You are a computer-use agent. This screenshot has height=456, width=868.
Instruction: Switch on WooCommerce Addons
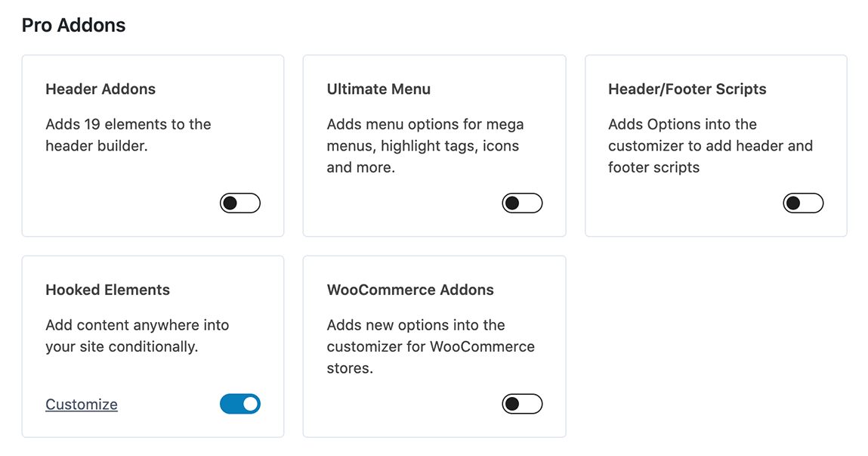(522, 404)
